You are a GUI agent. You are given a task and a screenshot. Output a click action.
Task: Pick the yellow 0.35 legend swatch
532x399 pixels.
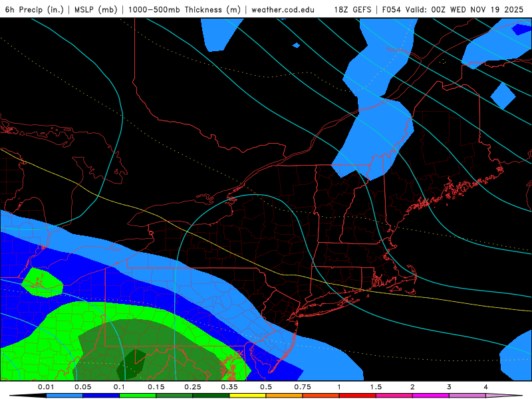tap(247, 396)
